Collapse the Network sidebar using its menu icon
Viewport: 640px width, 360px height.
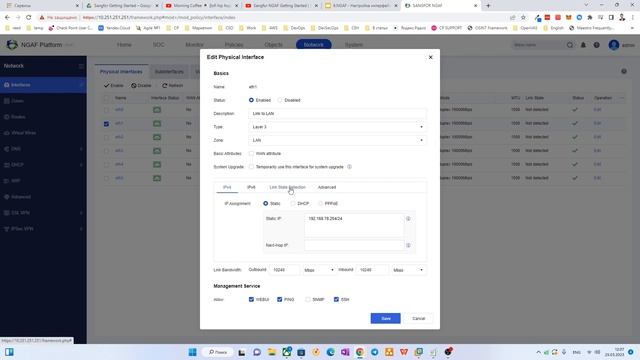pos(81,66)
